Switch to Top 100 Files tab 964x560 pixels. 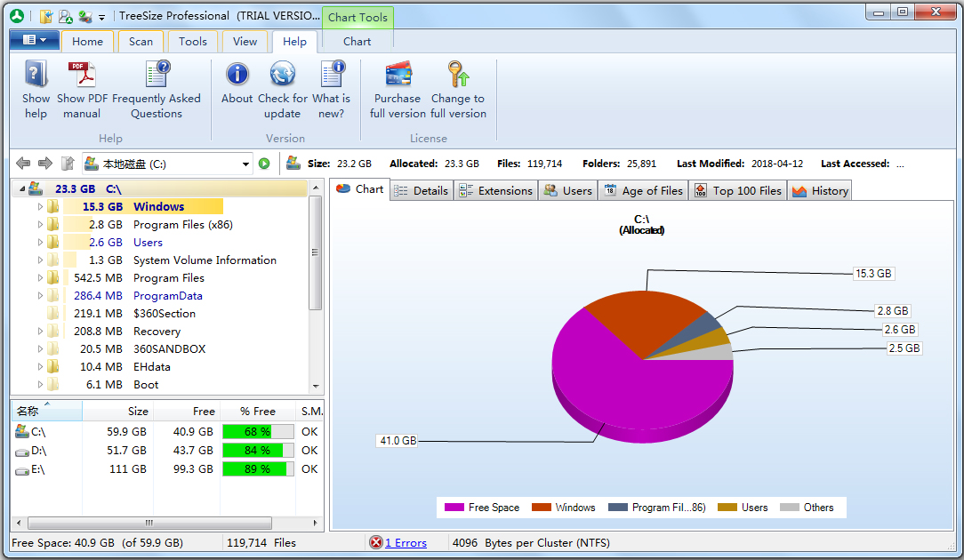(x=738, y=191)
